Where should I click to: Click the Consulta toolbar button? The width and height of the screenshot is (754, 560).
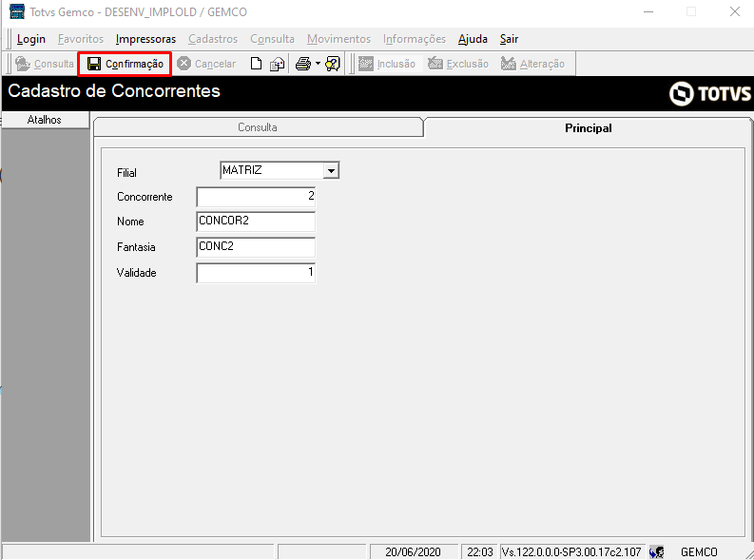44,64
